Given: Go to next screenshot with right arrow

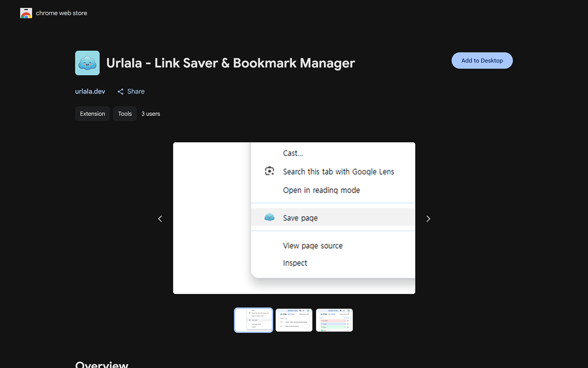Looking at the screenshot, I should coord(428,219).
